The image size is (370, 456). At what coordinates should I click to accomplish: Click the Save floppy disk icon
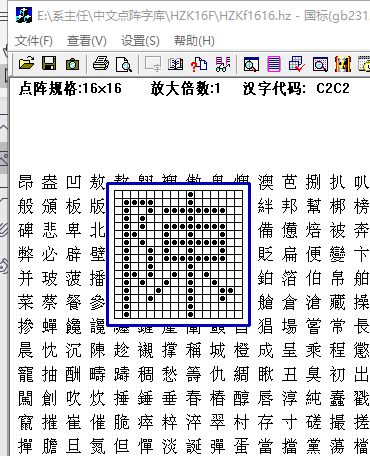[x=49, y=63]
